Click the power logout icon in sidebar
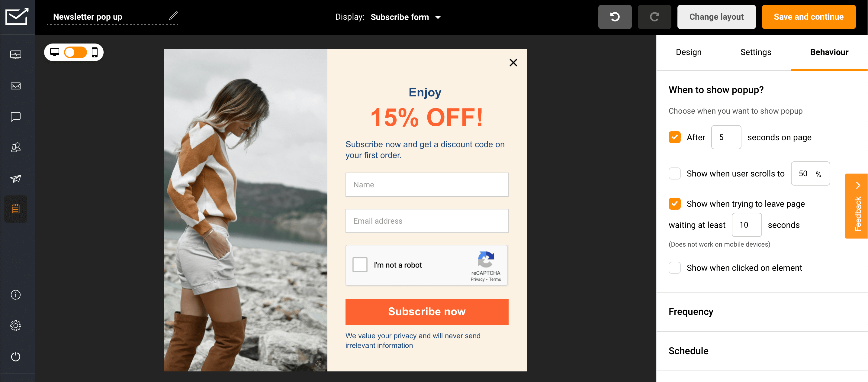 click(x=15, y=356)
